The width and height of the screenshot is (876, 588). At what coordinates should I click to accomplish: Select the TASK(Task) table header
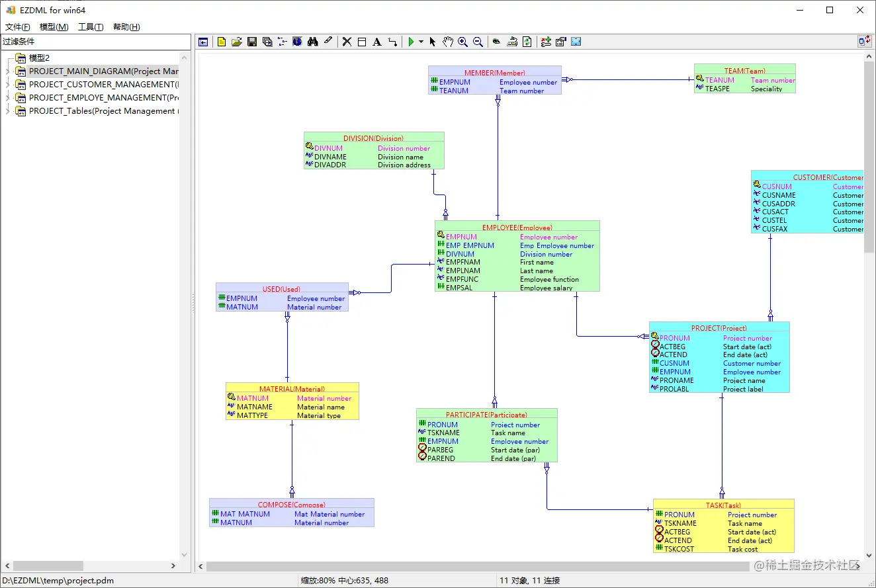click(723, 505)
